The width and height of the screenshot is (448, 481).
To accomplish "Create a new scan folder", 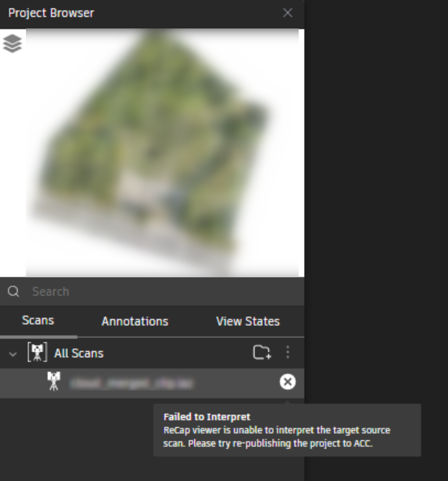I will point(262,352).
